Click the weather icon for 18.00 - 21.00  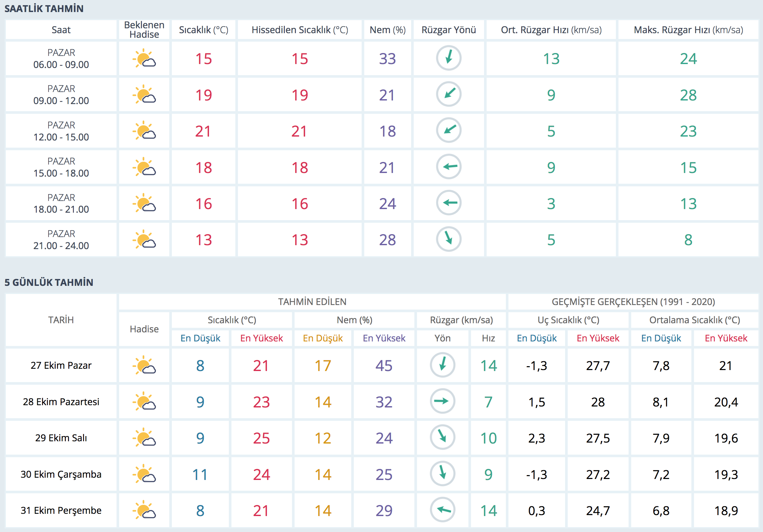(x=144, y=203)
